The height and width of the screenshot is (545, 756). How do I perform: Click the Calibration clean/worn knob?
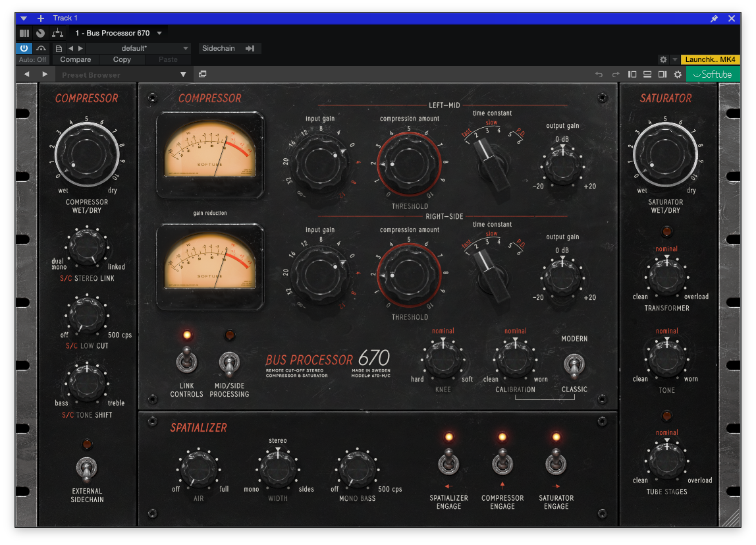click(x=515, y=360)
